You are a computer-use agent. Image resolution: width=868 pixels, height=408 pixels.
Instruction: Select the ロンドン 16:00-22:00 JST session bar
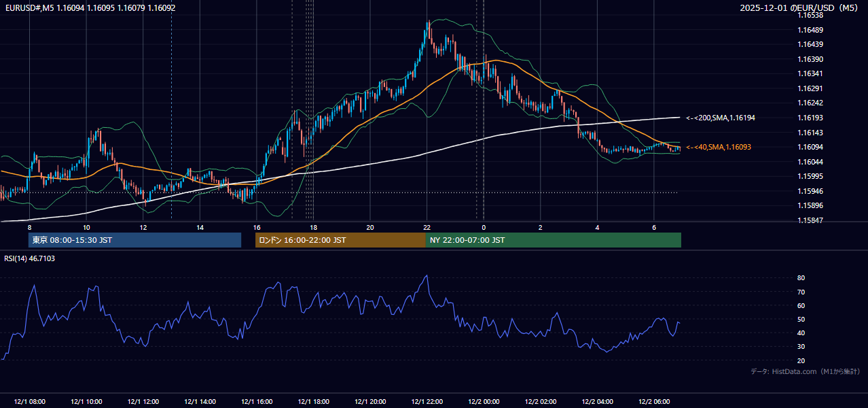[340, 240]
